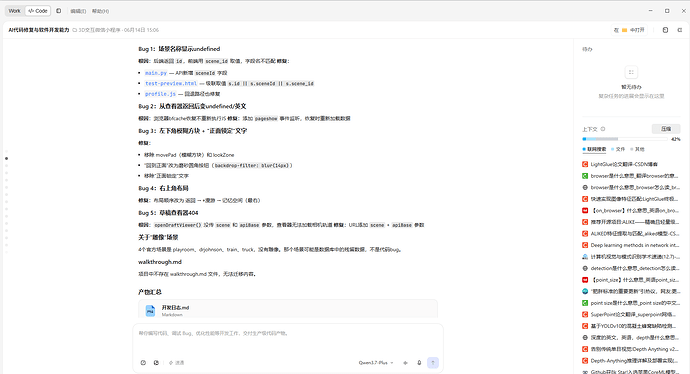The width and height of the screenshot is (690, 374).
Task: Open 【on_browser】什么意思 source
Action: click(x=631, y=210)
